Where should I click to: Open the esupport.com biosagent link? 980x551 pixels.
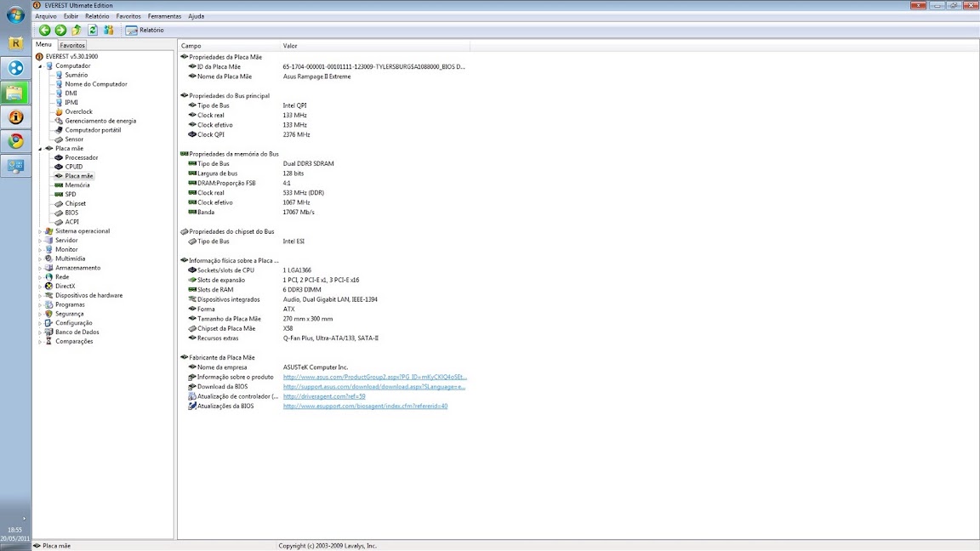[365, 406]
